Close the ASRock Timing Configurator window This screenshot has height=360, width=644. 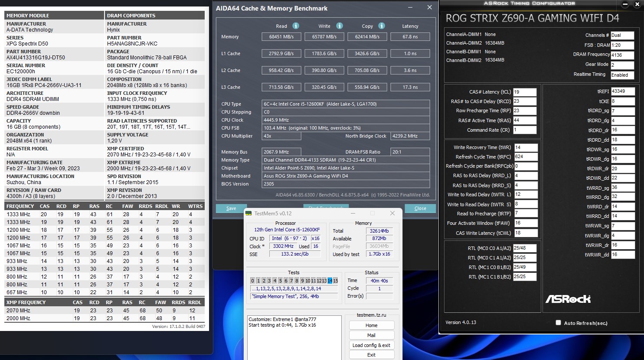point(637,5)
